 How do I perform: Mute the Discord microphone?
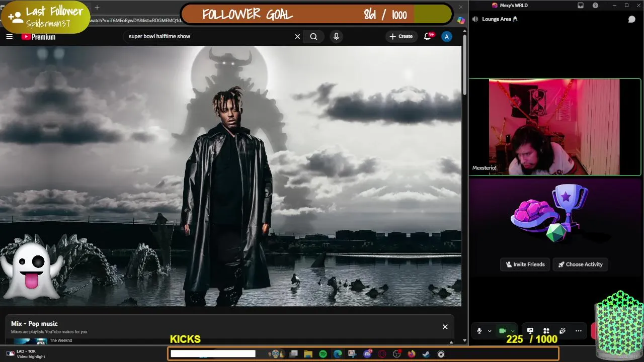(x=479, y=331)
